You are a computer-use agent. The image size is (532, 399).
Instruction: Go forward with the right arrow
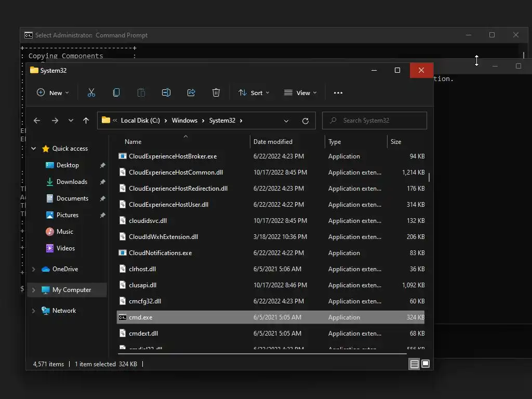coord(55,121)
